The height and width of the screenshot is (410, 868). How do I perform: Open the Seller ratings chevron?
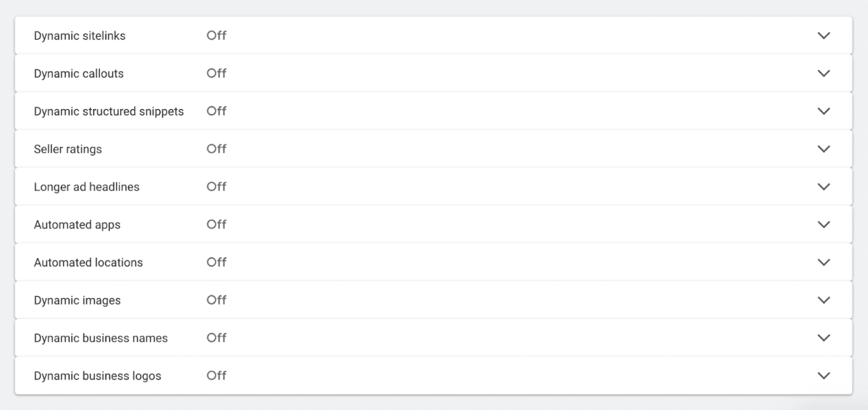click(823, 149)
